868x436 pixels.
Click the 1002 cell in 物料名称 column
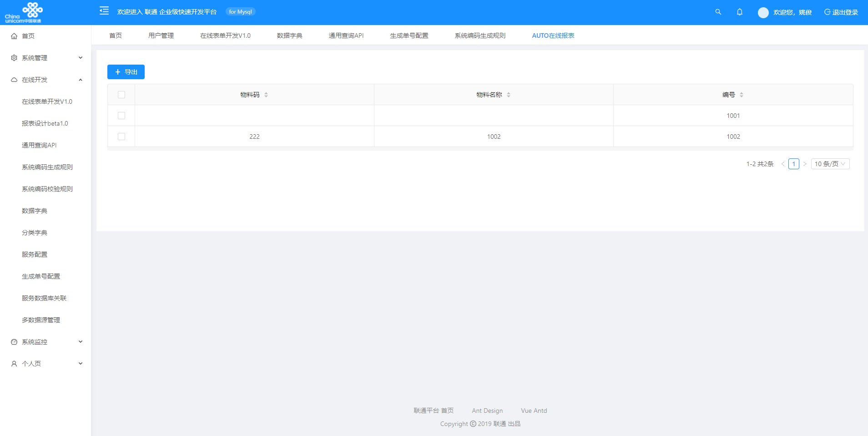[494, 137]
